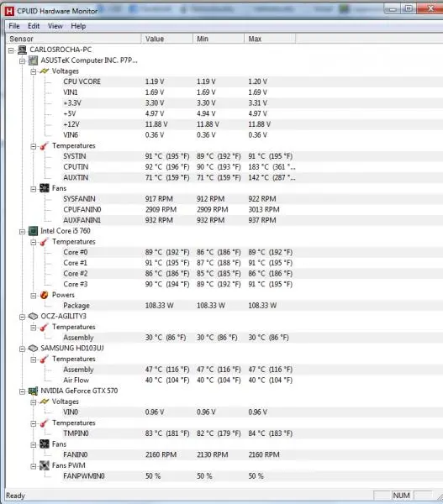The width and height of the screenshot is (443, 504).
Task: Collapse the motherboard Fans group
Action: coord(34,189)
